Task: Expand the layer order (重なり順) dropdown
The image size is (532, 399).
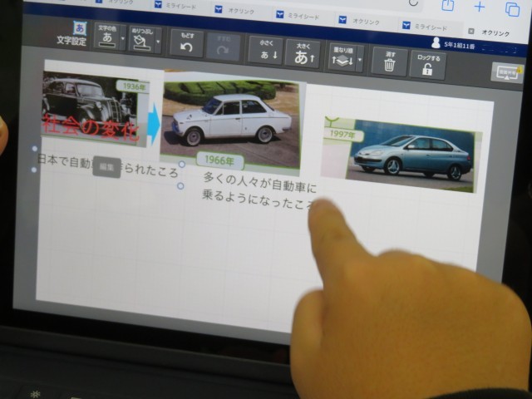Action: pos(345,57)
